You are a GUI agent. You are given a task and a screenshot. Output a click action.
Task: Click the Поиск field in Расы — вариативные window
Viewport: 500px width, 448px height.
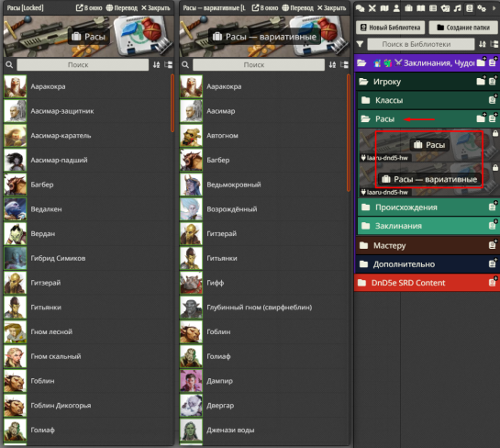click(x=259, y=65)
